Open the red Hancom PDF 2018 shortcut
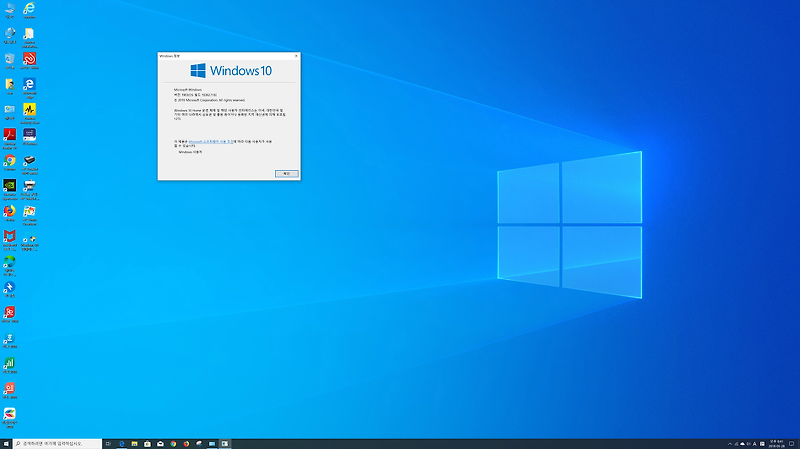The image size is (800, 449). point(10,314)
